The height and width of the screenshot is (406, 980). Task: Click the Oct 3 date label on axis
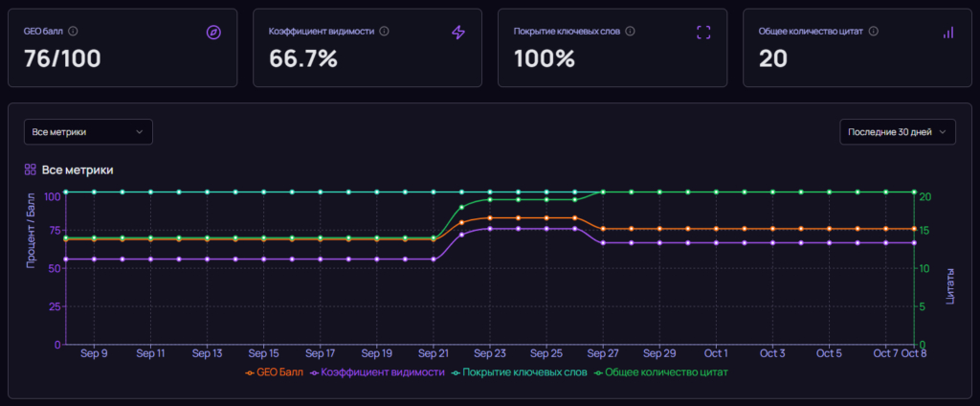click(772, 353)
